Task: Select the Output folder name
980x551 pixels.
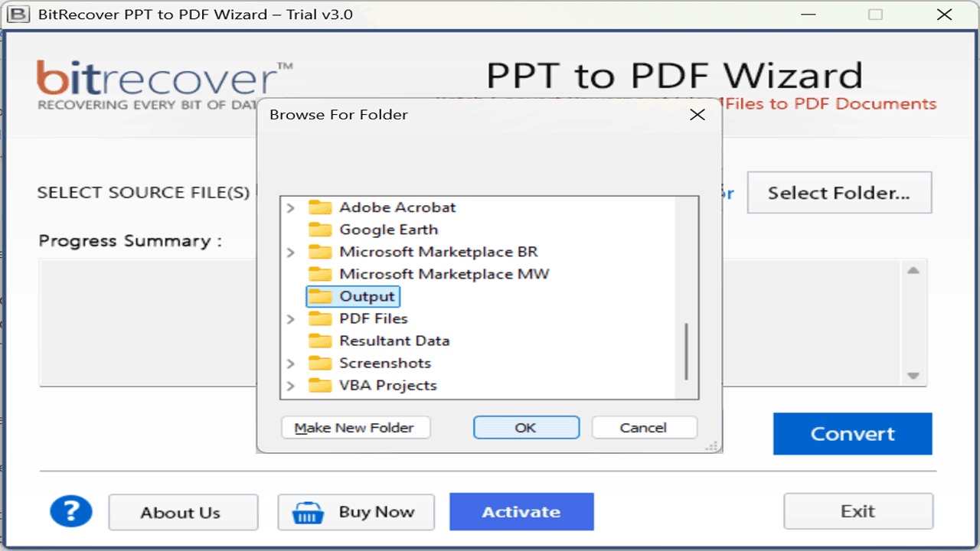Action: (x=367, y=296)
